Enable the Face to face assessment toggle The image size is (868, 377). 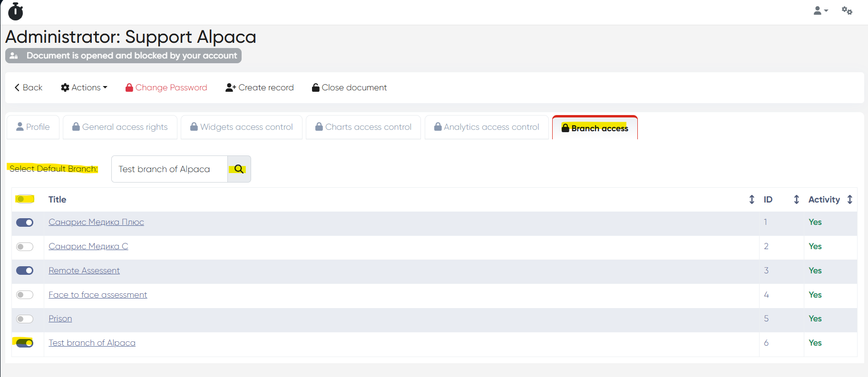point(25,295)
